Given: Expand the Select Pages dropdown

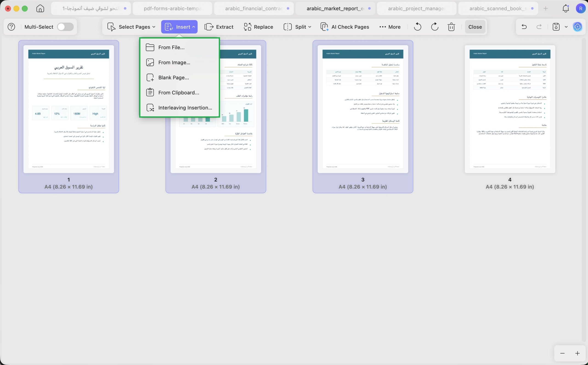Looking at the screenshot, I should click(131, 27).
